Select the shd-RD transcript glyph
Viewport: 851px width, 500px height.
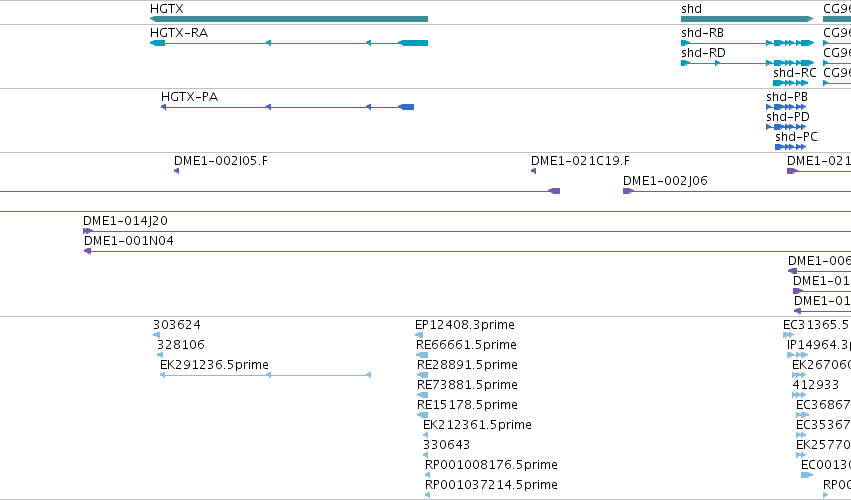(747, 63)
